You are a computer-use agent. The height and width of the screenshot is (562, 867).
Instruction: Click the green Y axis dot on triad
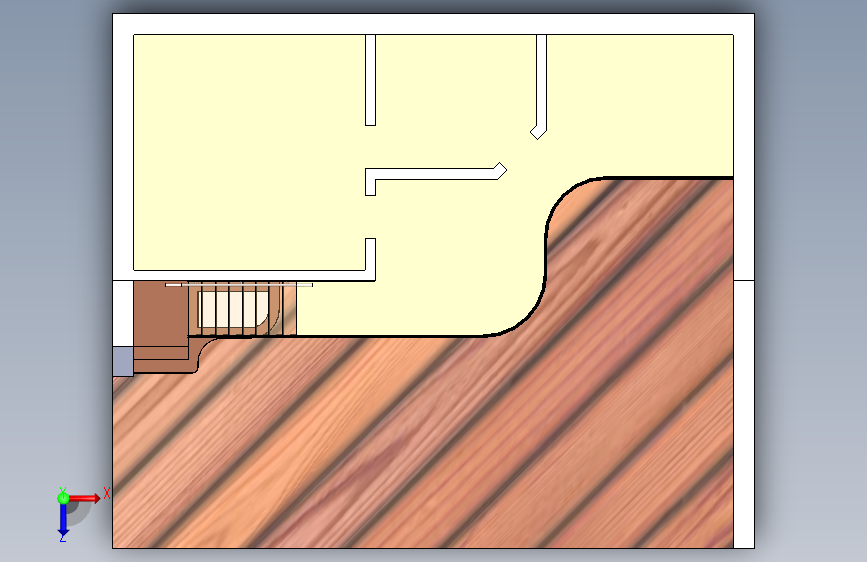[63, 498]
